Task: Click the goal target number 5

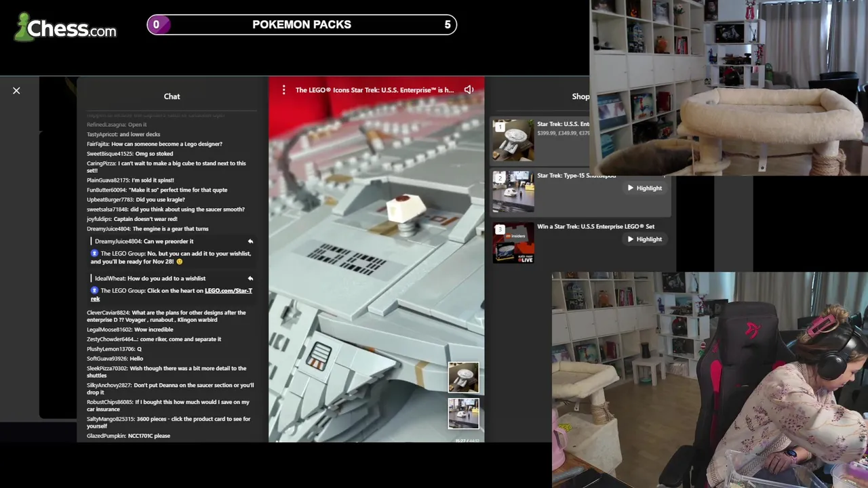Action: pyautogui.click(x=448, y=24)
